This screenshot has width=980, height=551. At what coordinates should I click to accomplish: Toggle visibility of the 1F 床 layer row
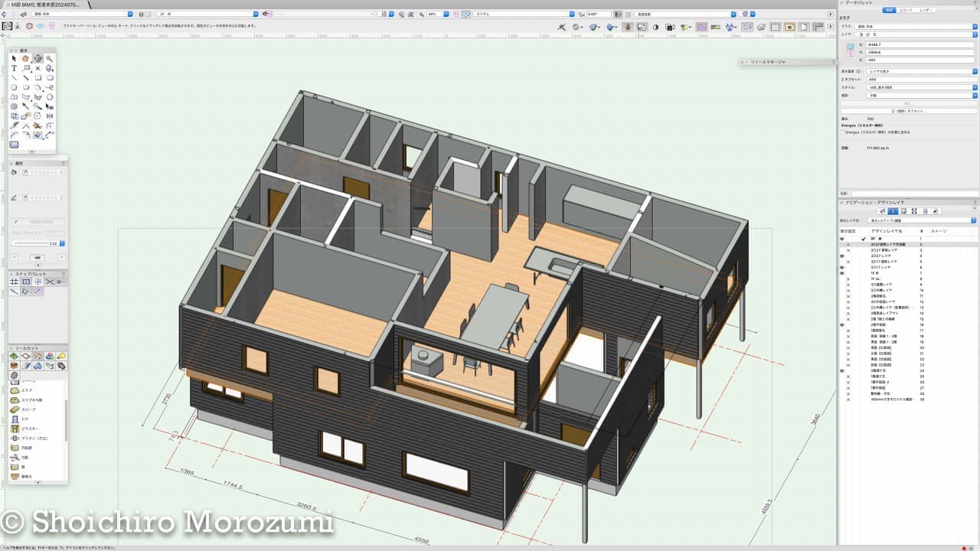click(x=843, y=272)
